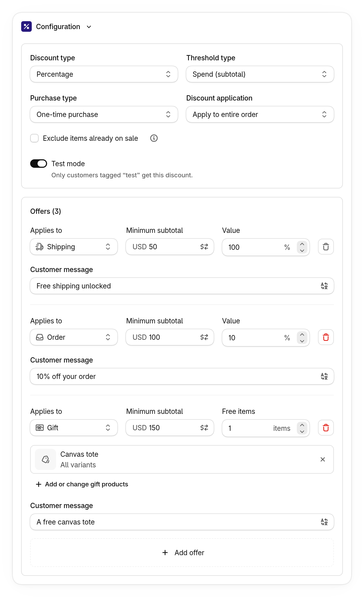Click the Order offer value 10 field

(266, 338)
